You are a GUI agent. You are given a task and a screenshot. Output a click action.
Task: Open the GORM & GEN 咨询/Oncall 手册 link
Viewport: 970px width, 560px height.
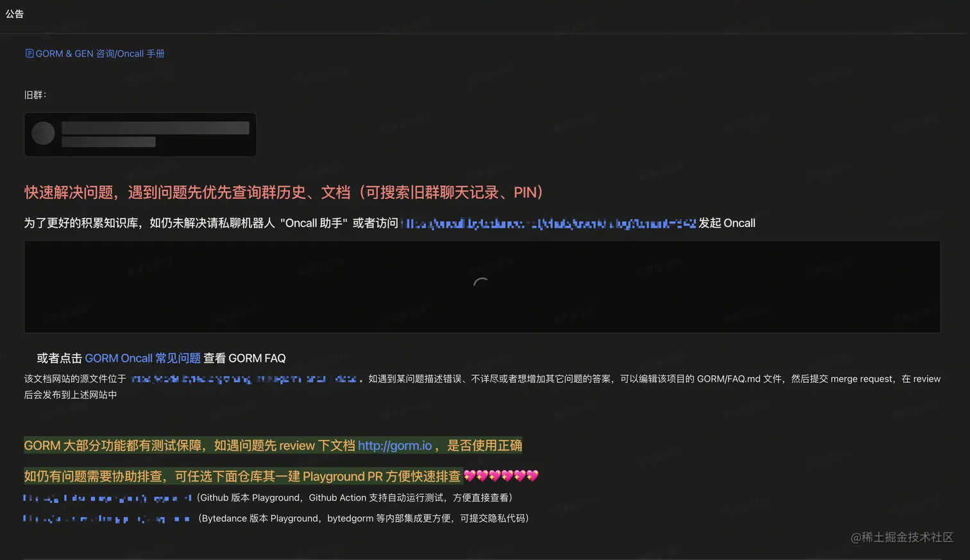click(x=95, y=54)
